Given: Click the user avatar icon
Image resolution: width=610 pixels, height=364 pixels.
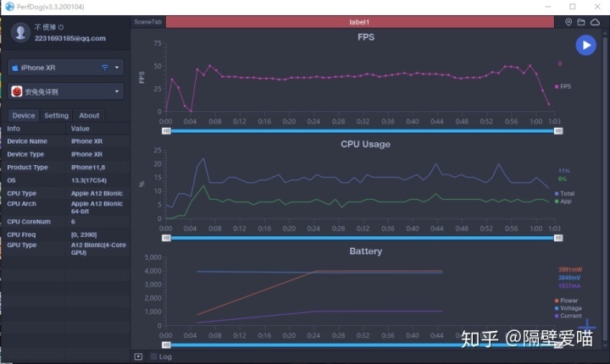Looking at the screenshot, I should pos(20,32).
